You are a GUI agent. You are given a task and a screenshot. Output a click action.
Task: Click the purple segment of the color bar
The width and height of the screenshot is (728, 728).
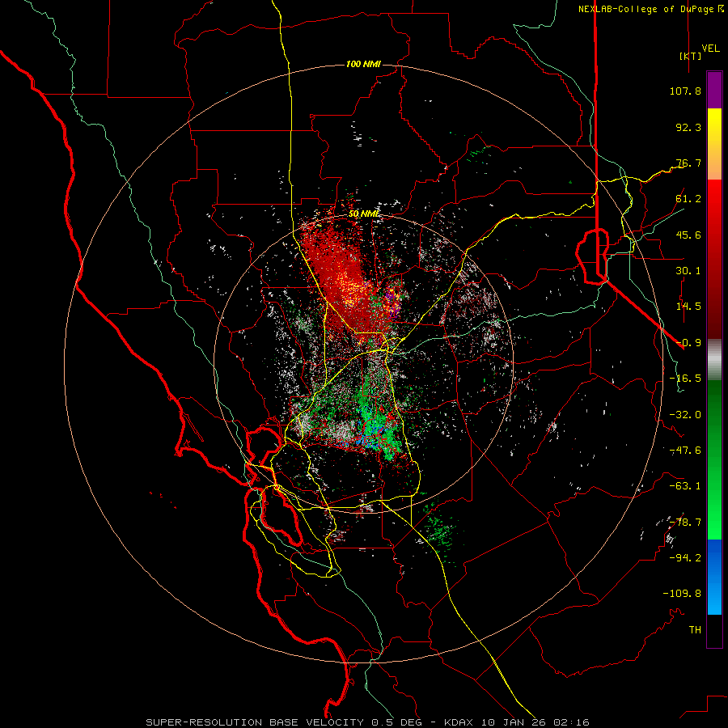tap(714, 90)
